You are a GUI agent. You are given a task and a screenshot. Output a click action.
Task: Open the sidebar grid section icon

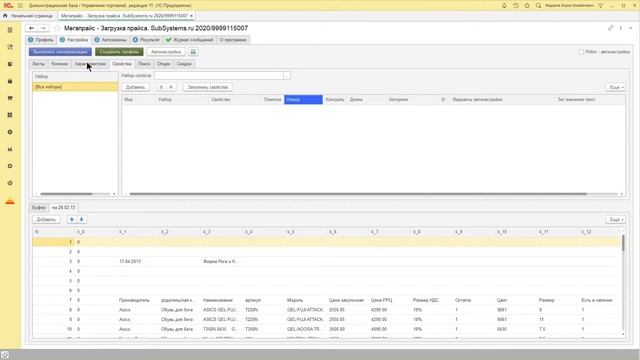10,115
